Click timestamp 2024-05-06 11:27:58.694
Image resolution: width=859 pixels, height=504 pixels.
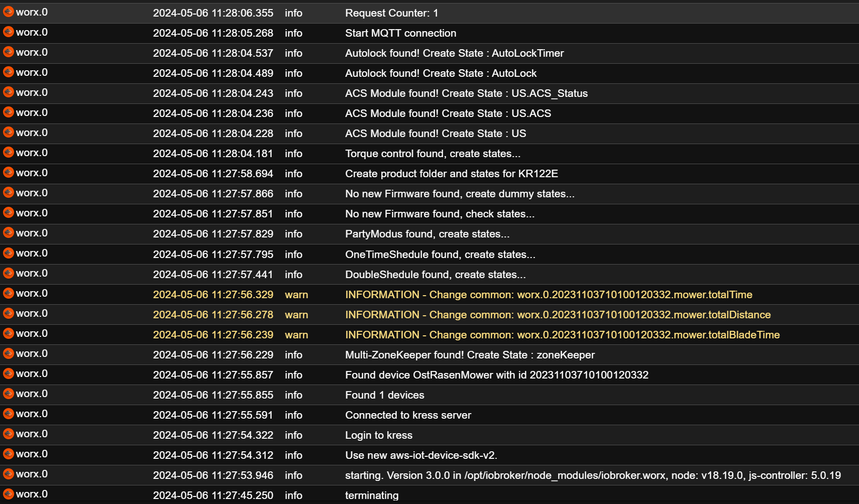point(213,174)
